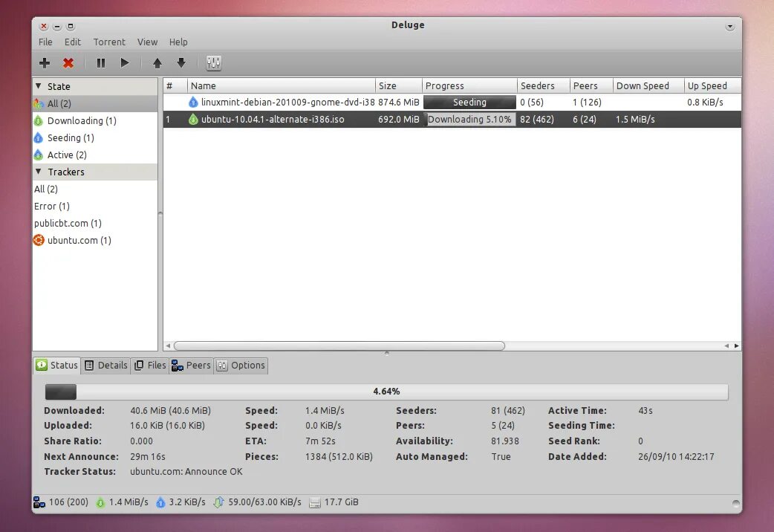Click the 4.64% status progress bar
Image resolution: width=774 pixels, height=532 pixels.
tap(386, 392)
